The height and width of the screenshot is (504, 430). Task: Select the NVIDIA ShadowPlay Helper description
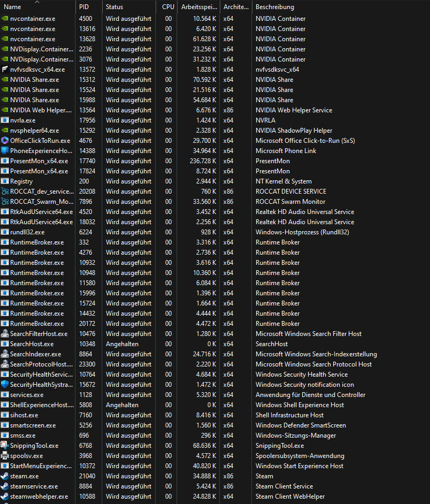pos(294,131)
